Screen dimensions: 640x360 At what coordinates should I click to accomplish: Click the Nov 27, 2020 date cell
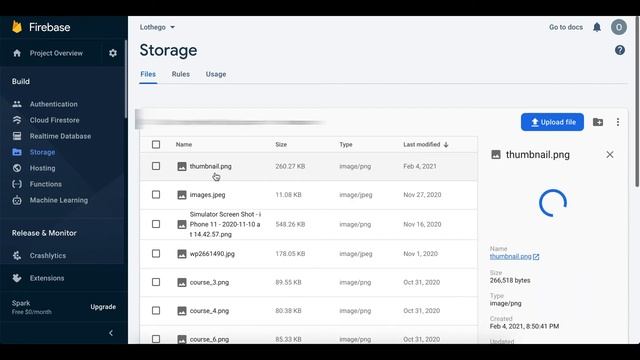click(422, 195)
